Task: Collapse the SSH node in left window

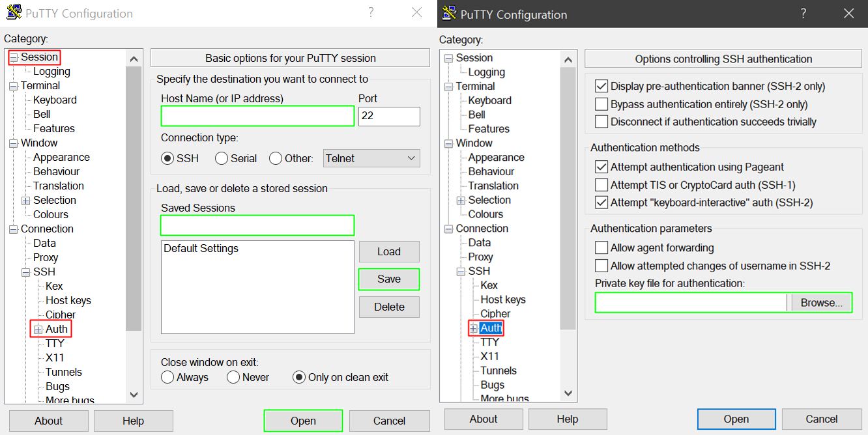Action: click(x=26, y=272)
